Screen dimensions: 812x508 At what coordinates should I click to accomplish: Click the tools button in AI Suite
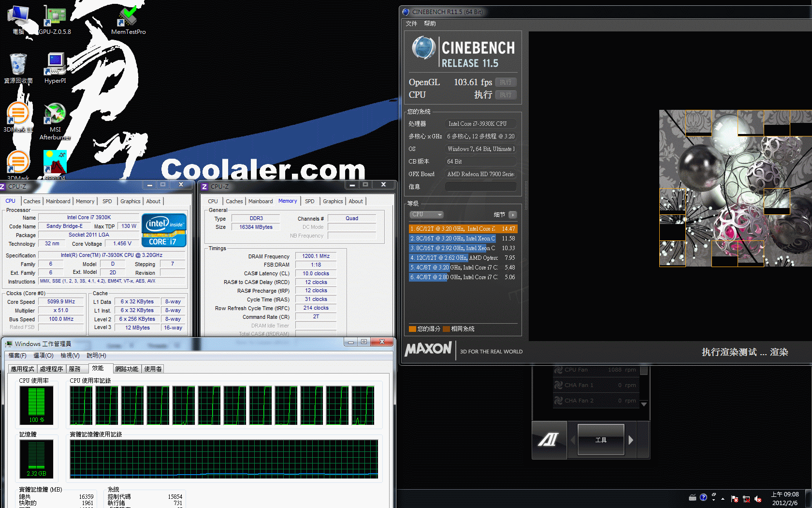pos(601,440)
